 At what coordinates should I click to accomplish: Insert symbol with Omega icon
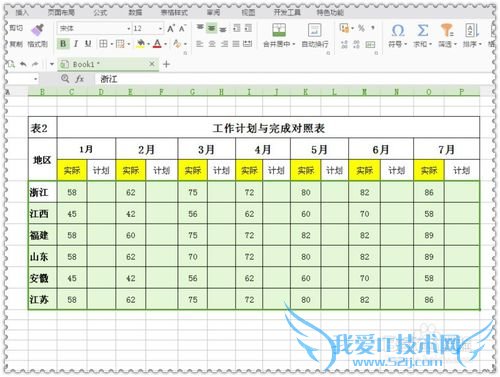(398, 31)
